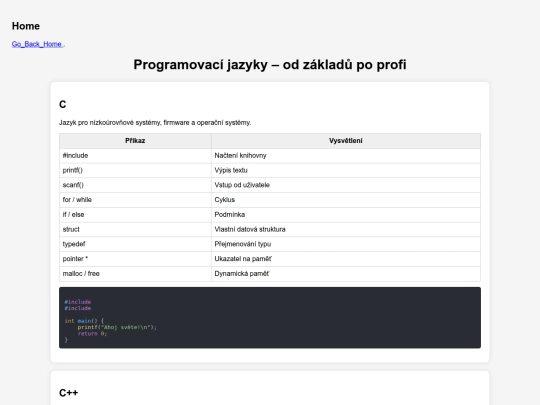Select the 'printf()' table cell
The image size is (540, 405).
[135, 170]
